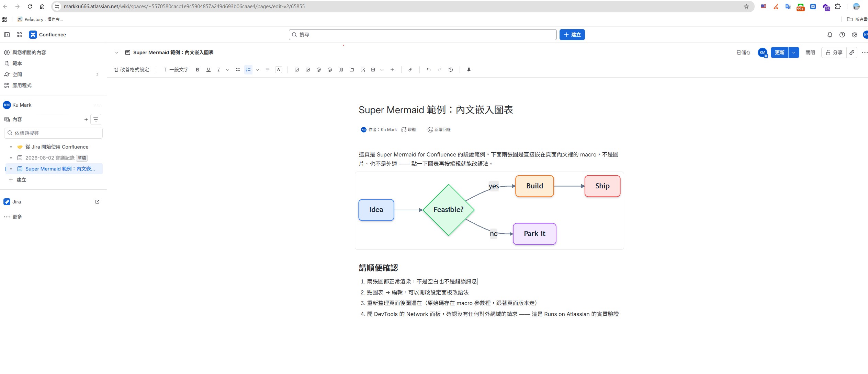Click the 關閉 button to close editor
The width and height of the screenshot is (868, 374).
(810, 52)
